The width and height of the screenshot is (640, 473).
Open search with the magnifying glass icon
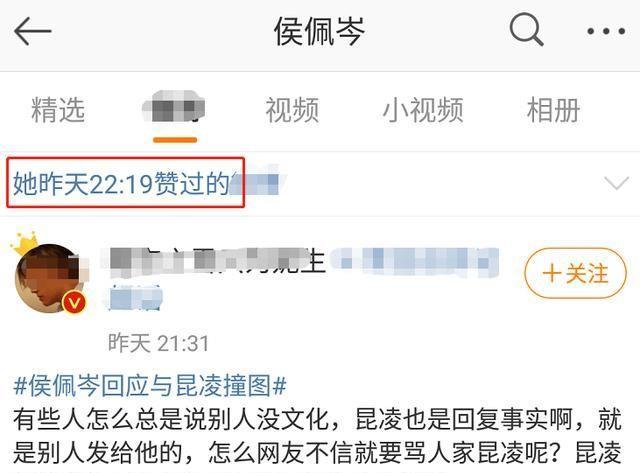(527, 29)
